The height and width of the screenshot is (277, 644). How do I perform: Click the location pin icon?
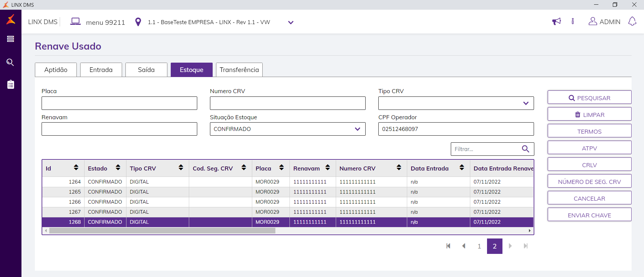(x=138, y=22)
